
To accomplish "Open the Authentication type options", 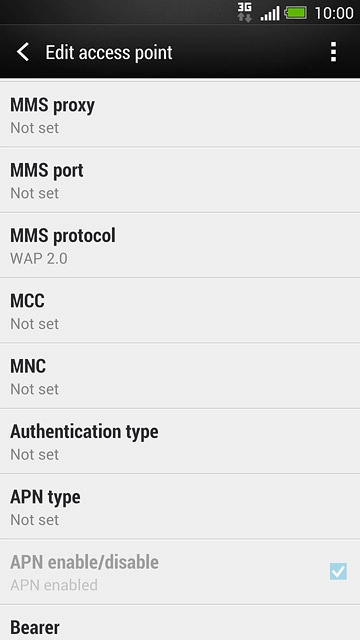I will 180,441.
